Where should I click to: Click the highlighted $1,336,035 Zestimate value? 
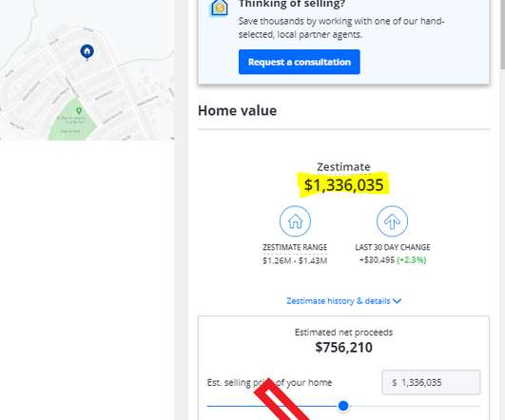tap(343, 185)
